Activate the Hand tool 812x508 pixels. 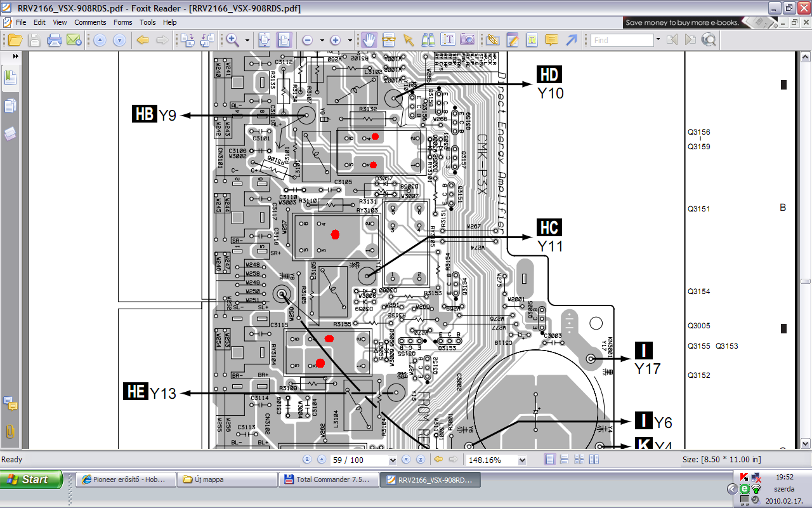[369, 40]
